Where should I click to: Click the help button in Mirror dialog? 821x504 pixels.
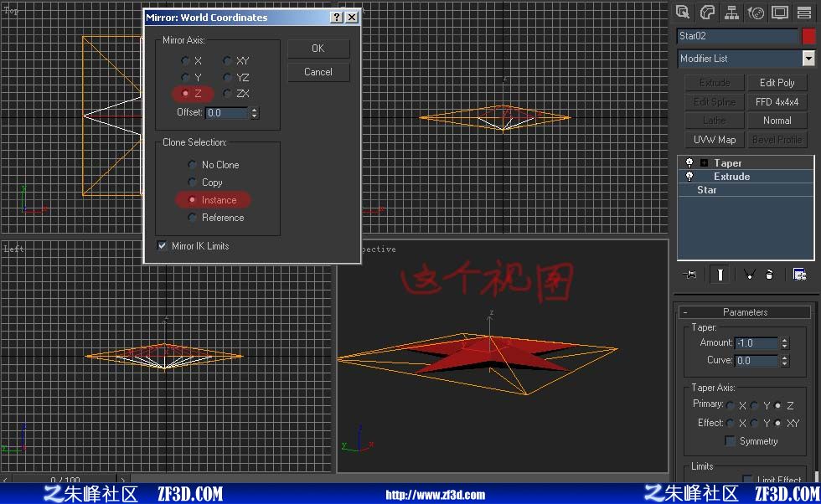coord(337,18)
